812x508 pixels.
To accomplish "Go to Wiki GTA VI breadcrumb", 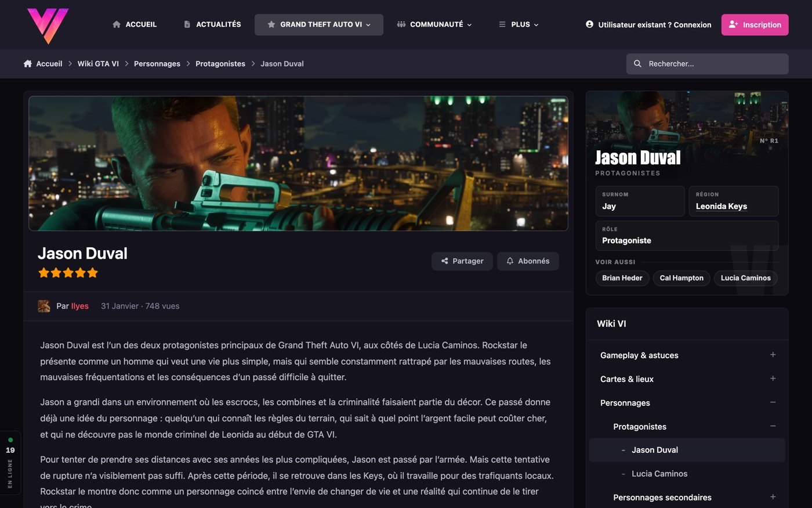I will point(98,64).
